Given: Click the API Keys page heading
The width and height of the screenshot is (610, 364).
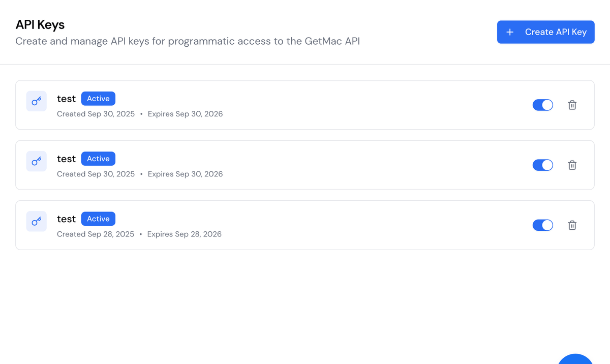Looking at the screenshot, I should (40, 24).
